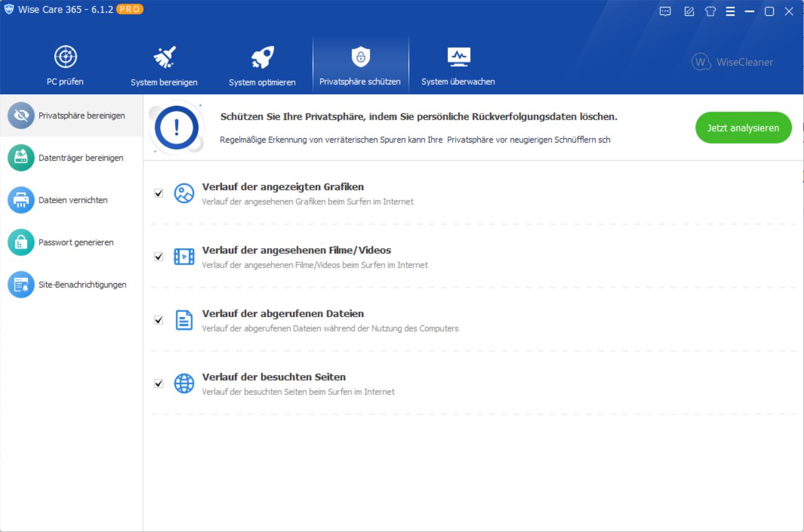Screen dimensions: 804x532
Task: Open the PC prüfen radar icon
Action: pyautogui.click(x=65, y=57)
